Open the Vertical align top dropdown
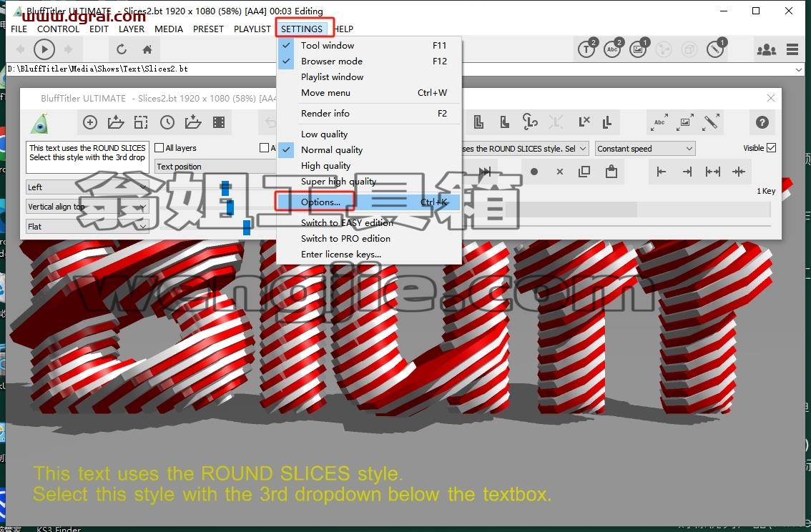 [x=87, y=207]
